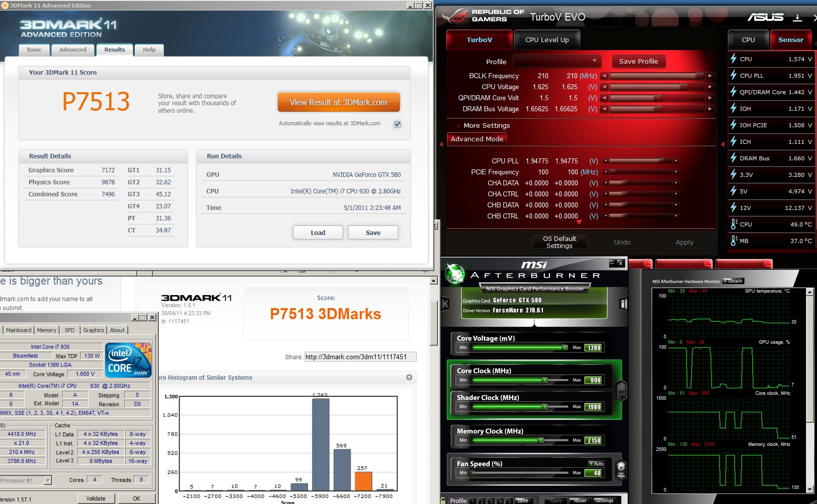Image resolution: width=817 pixels, height=504 pixels.
Task: Click the Afterburner green logo orb
Action: tap(455, 274)
